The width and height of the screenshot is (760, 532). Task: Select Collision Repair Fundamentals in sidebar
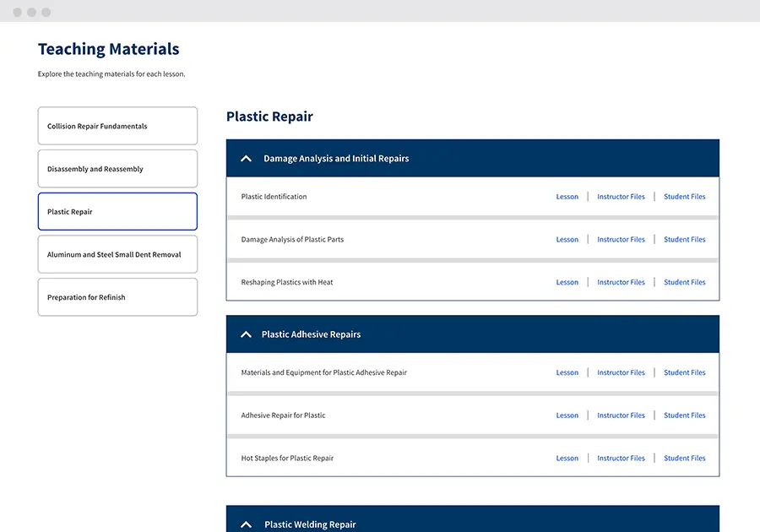point(117,126)
